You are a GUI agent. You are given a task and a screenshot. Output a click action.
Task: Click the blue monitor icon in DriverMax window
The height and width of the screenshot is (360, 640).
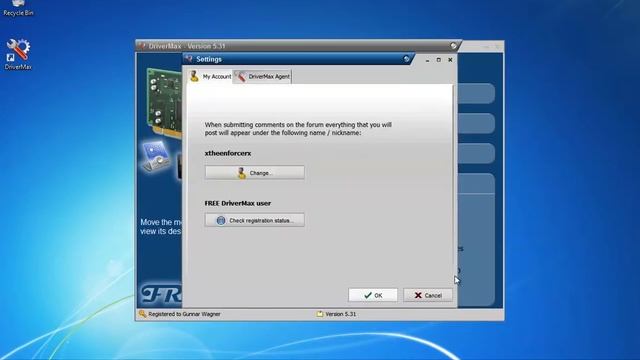156,156
